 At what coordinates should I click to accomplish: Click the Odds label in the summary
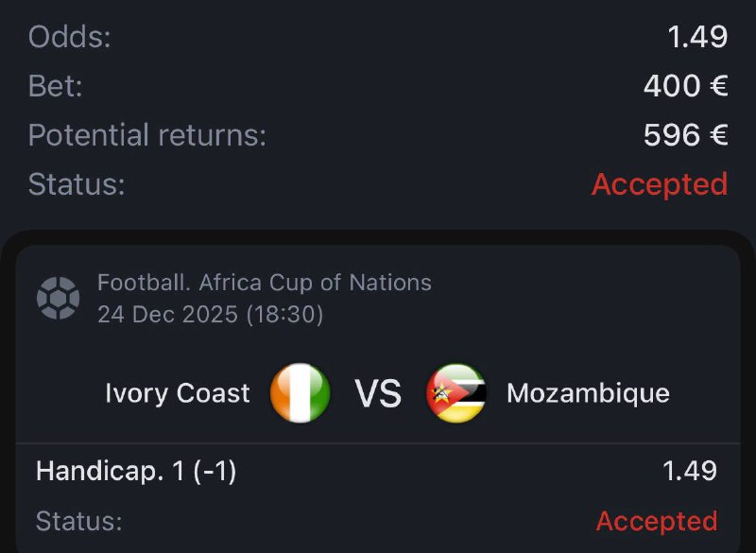click(x=70, y=37)
